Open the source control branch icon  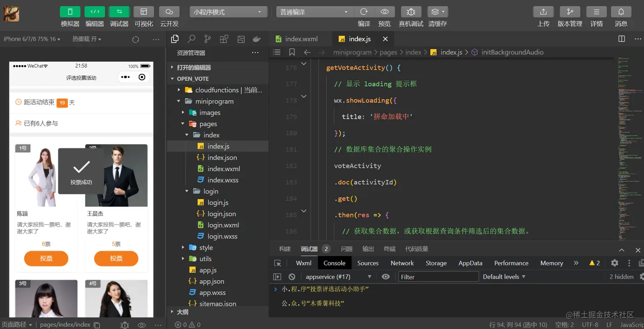pyautogui.click(x=207, y=39)
